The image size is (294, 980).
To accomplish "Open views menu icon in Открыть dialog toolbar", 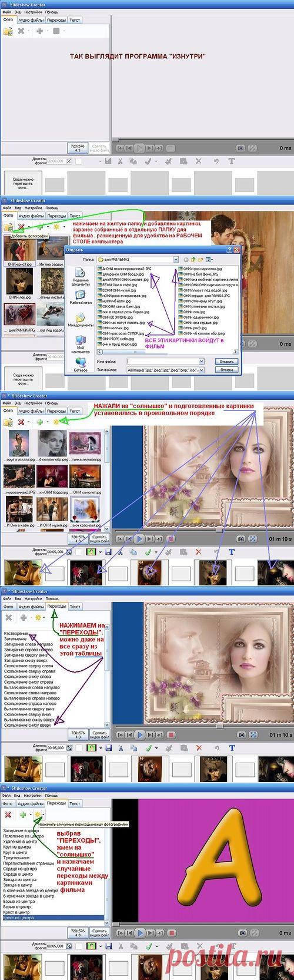I will pos(208,259).
